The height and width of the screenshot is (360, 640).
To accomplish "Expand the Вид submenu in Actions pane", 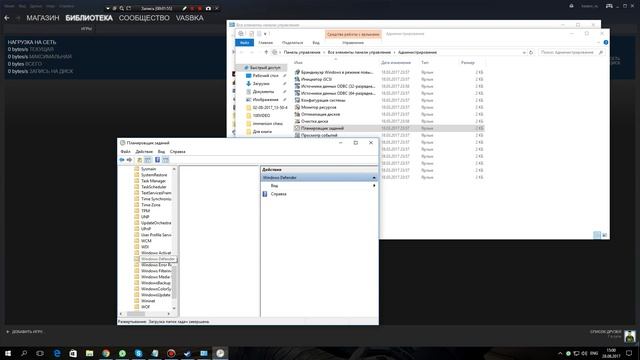I will [374, 186].
